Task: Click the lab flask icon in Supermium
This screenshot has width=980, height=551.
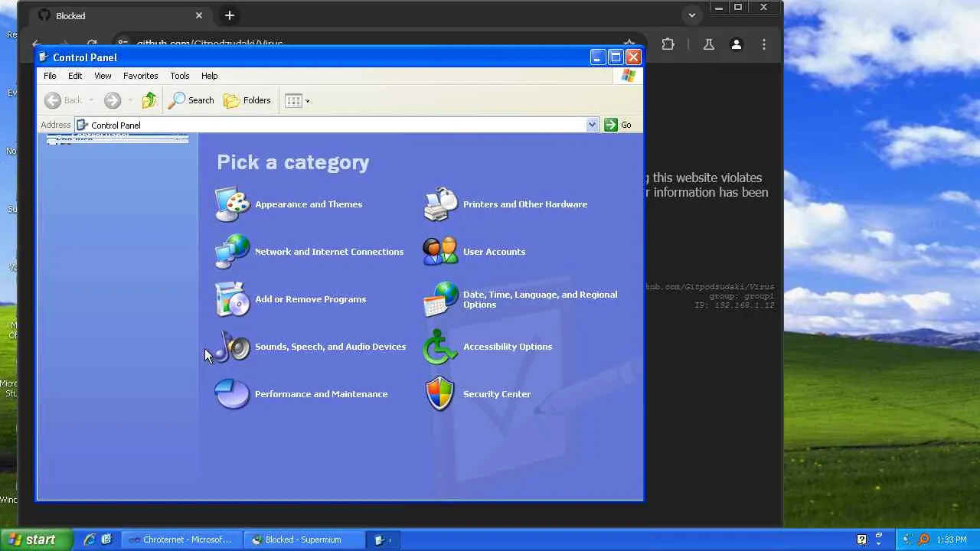Action: tap(709, 44)
